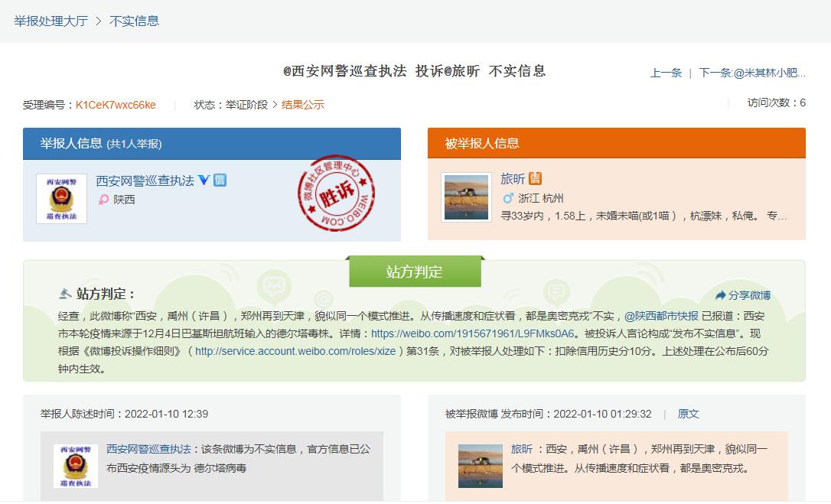
Task: Click 举报人陈述时间 2022-01-10 12:39 text
Action: (x=124, y=414)
